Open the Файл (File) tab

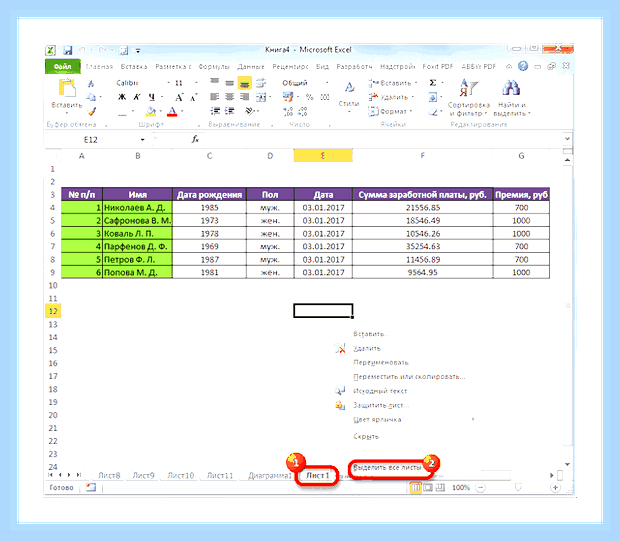pyautogui.click(x=62, y=66)
